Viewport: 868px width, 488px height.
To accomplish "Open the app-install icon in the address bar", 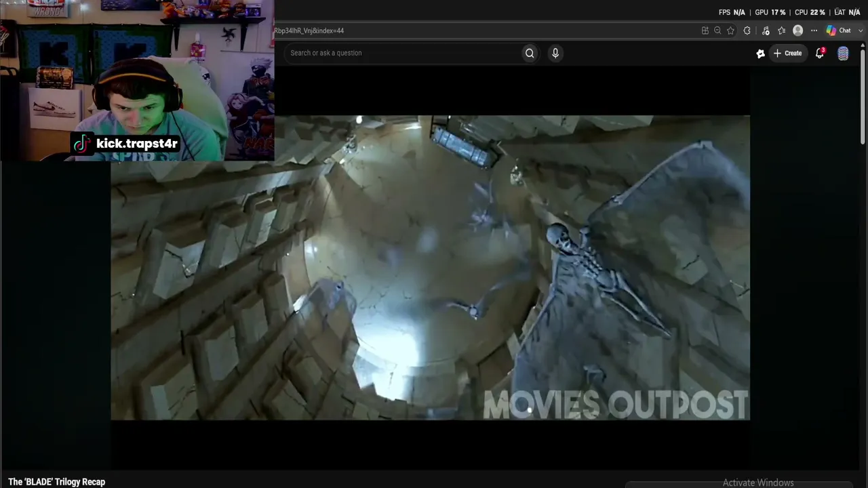I will 705,30.
